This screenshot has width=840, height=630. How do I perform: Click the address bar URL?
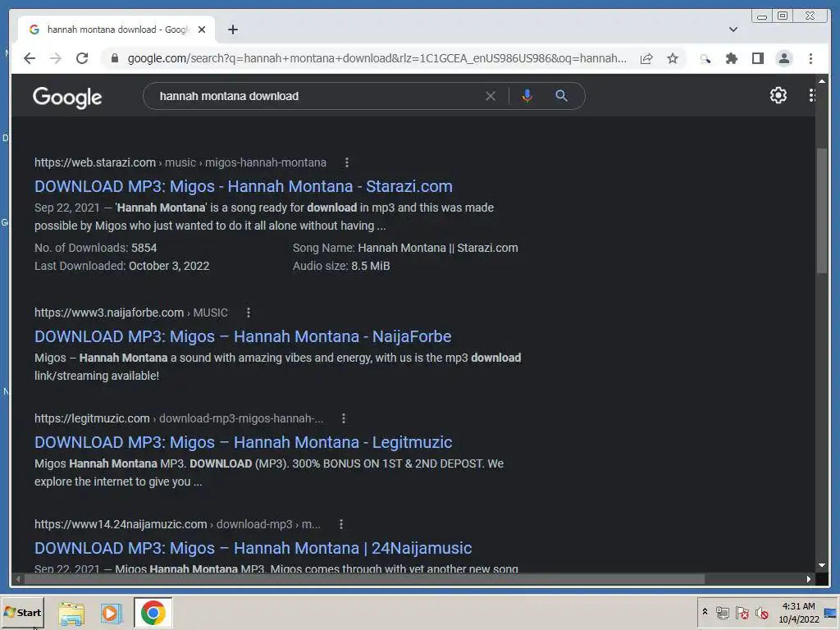tap(377, 58)
